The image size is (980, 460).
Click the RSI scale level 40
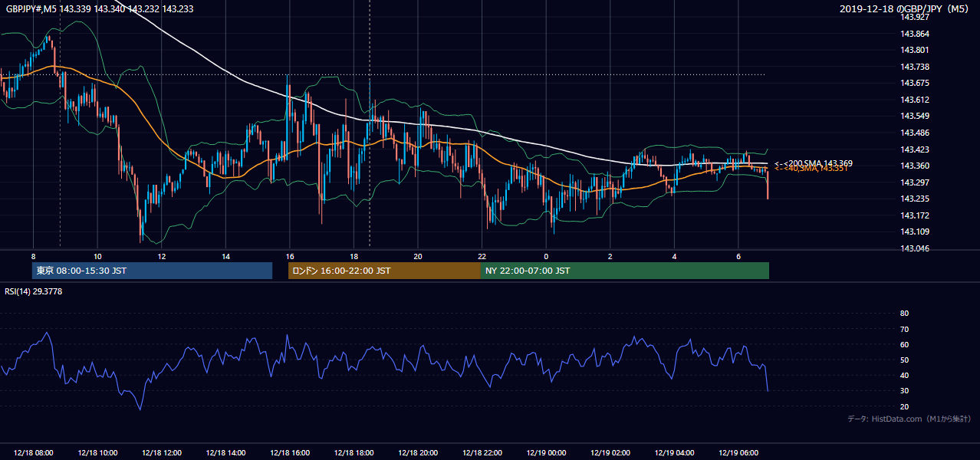pyautogui.click(x=904, y=375)
